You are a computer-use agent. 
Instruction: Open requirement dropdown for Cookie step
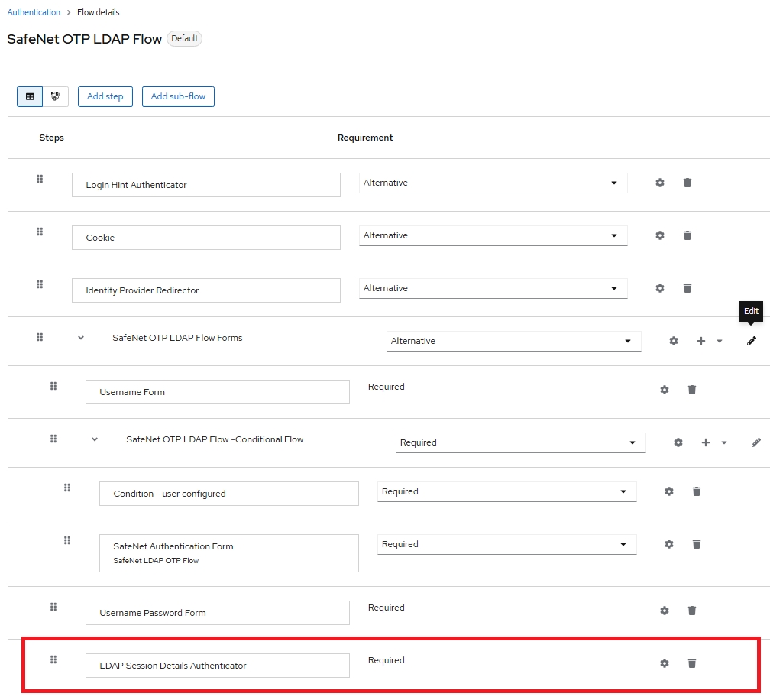pyautogui.click(x=493, y=235)
